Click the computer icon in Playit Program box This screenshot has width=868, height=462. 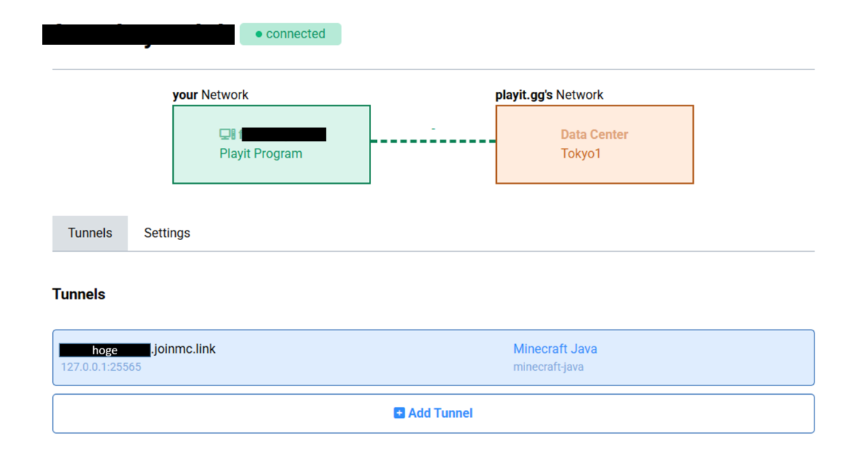(226, 134)
